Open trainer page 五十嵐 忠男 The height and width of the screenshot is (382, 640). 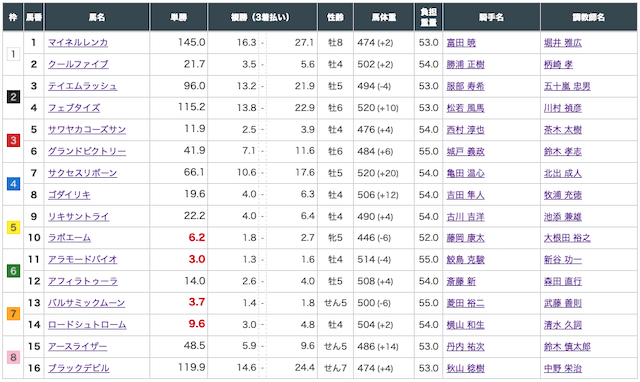coord(567,86)
